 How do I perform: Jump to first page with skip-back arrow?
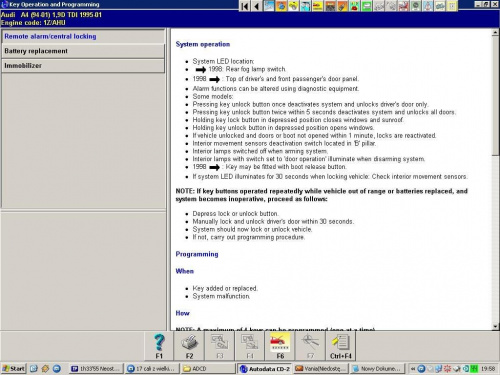(x=245, y=6)
